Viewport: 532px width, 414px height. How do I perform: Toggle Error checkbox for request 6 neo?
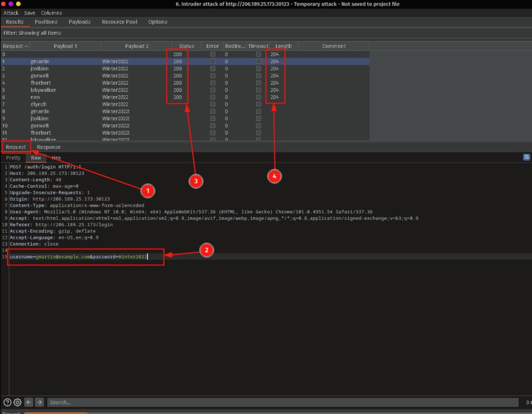pyautogui.click(x=212, y=97)
